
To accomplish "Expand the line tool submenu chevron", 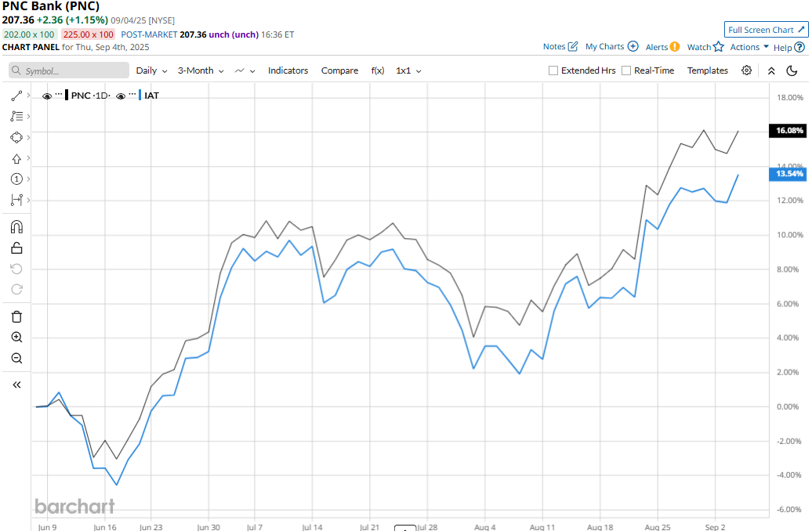I will coord(28,96).
